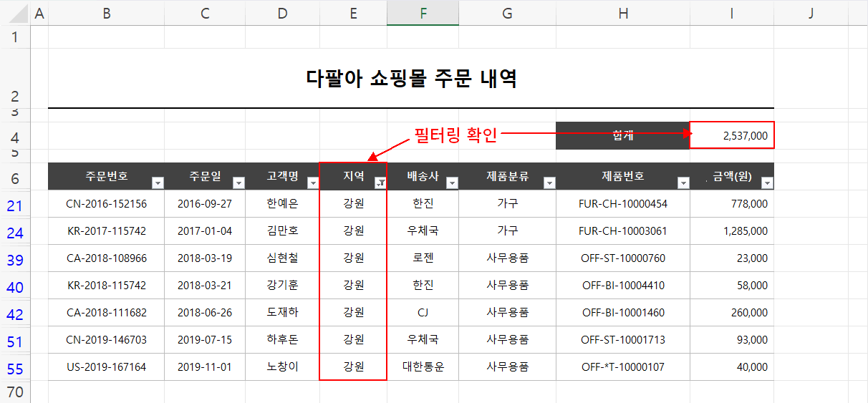Click product number OFF-ST-10000760
Screen dimensions: 868x403
point(623,258)
